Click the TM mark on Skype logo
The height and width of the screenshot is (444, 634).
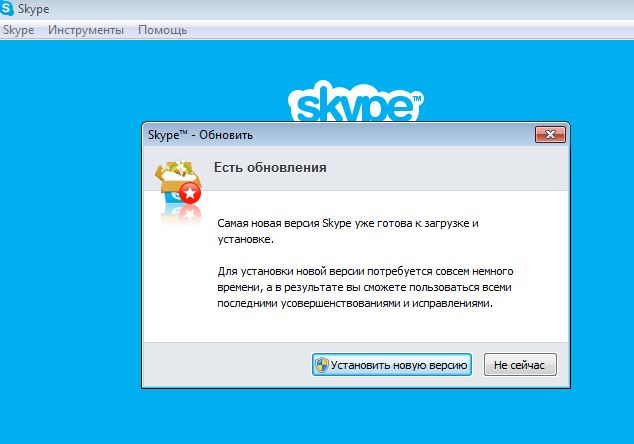click(x=417, y=98)
